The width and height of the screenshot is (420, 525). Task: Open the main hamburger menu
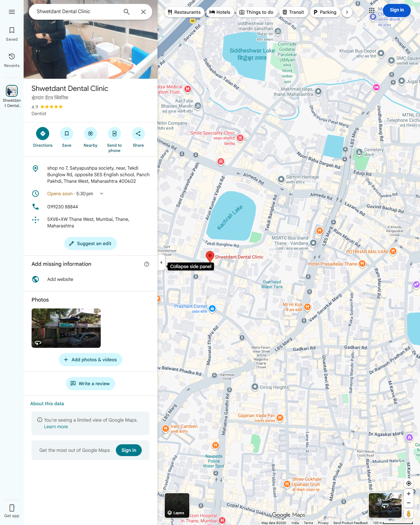point(12,12)
